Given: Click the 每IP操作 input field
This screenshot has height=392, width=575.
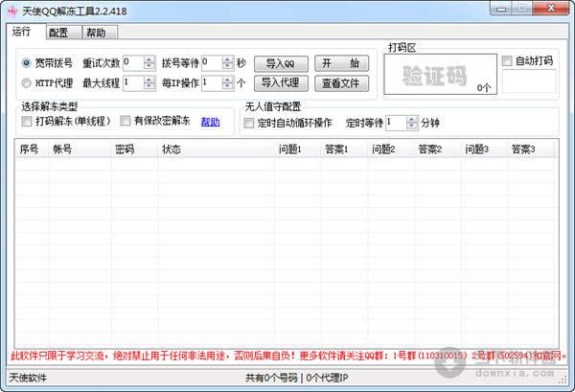Looking at the screenshot, I should (212, 83).
